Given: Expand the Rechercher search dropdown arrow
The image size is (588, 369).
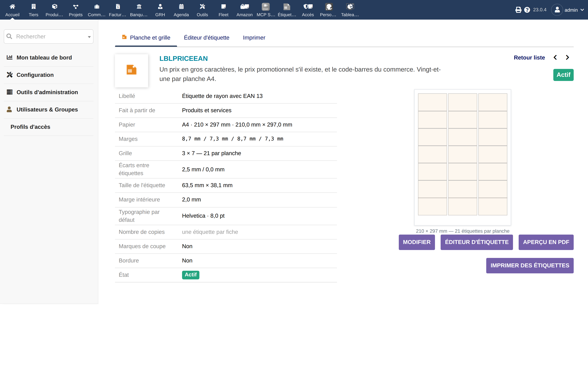Looking at the screenshot, I should (x=89, y=37).
